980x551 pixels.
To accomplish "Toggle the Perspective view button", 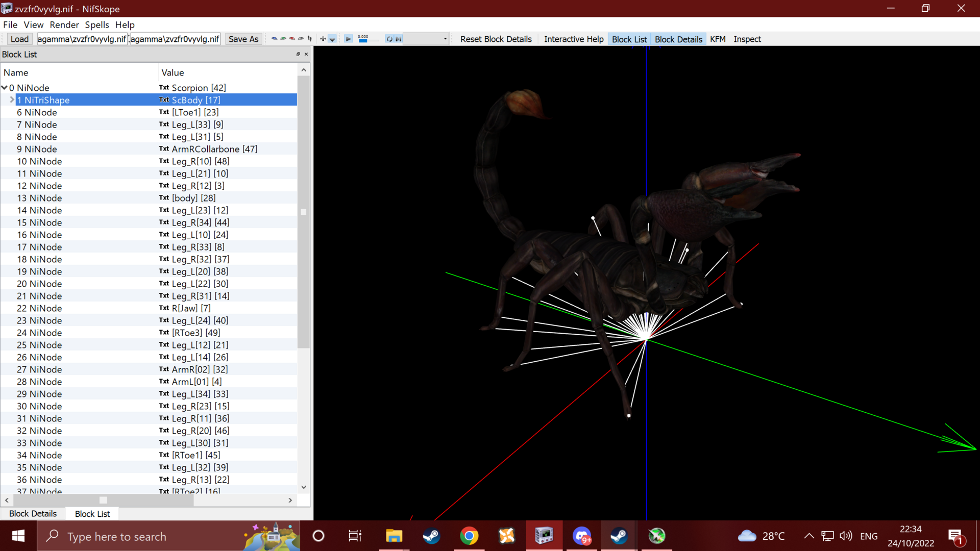I will pos(332,39).
